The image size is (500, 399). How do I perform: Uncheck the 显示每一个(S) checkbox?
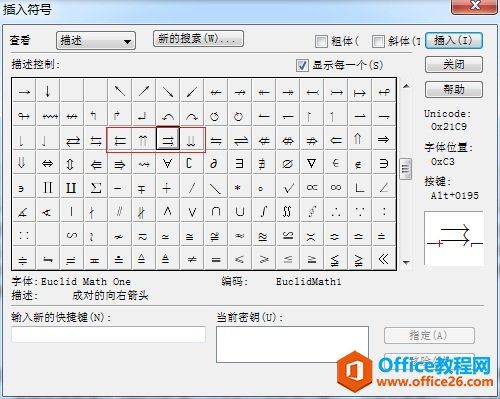(x=302, y=65)
